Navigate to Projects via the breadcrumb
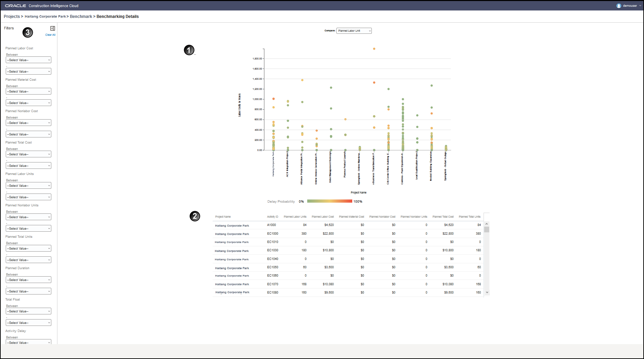 [11, 16]
